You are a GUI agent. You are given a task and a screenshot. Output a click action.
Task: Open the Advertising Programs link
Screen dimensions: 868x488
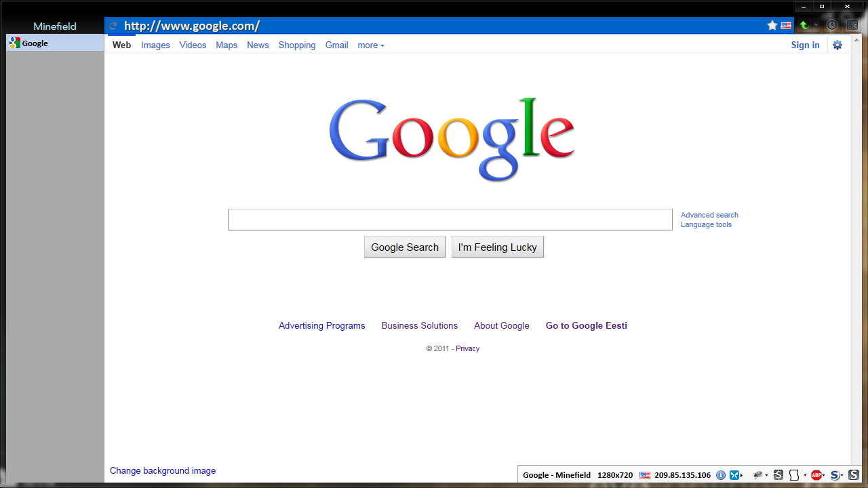click(321, 325)
